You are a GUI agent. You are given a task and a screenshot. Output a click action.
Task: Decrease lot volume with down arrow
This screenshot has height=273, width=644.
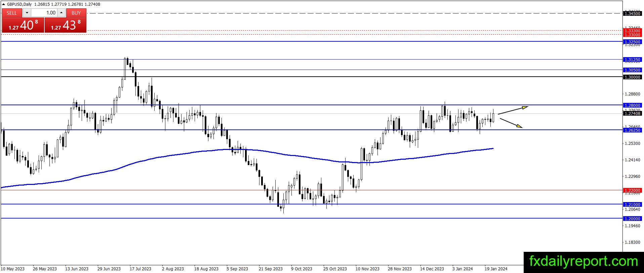click(x=27, y=13)
